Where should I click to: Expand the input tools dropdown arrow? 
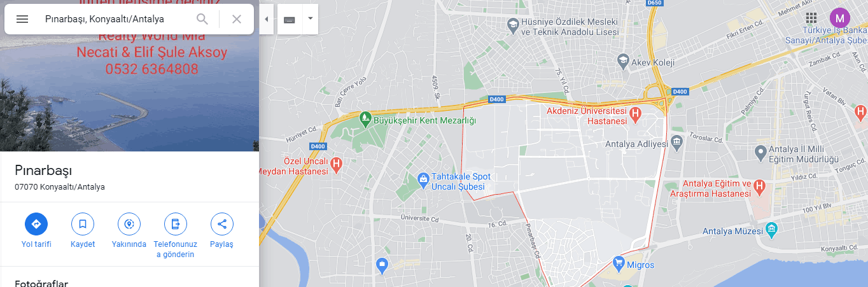(310, 19)
